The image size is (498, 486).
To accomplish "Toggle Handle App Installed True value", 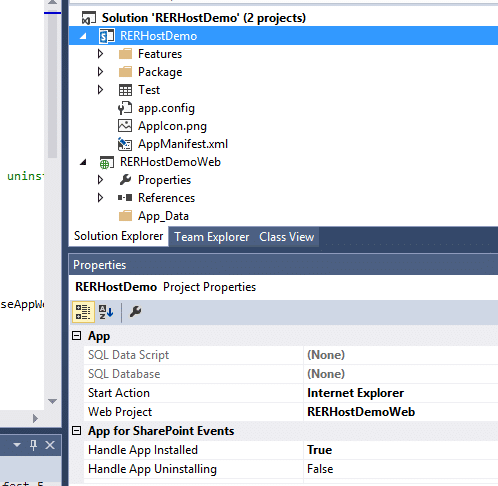I will click(401, 450).
